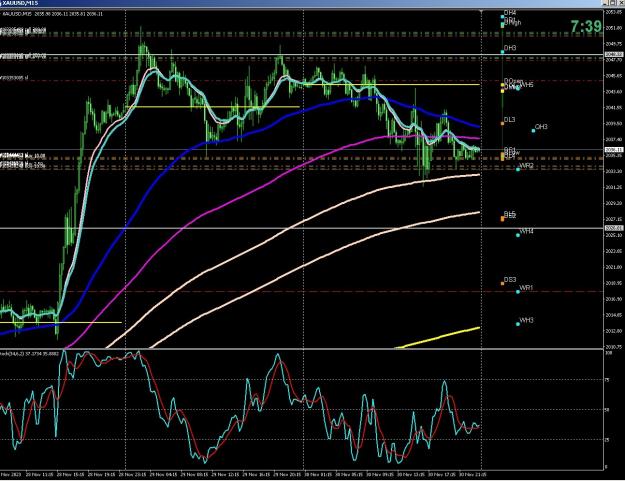Click the WR1 weekly level dot
This screenshot has width=625, height=481.
click(518, 292)
